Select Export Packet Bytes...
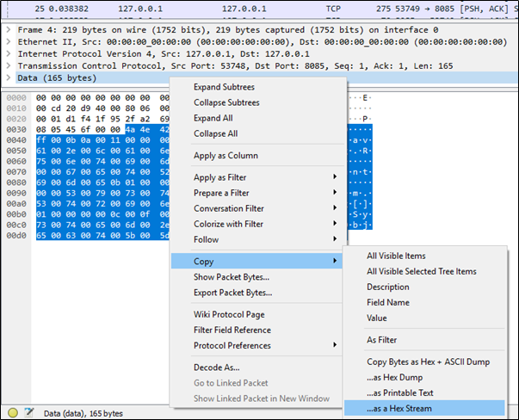The image size is (519, 420). tap(232, 293)
